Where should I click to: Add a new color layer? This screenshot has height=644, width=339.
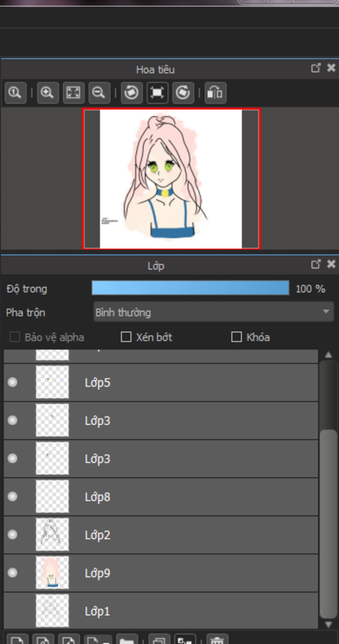pos(17,639)
